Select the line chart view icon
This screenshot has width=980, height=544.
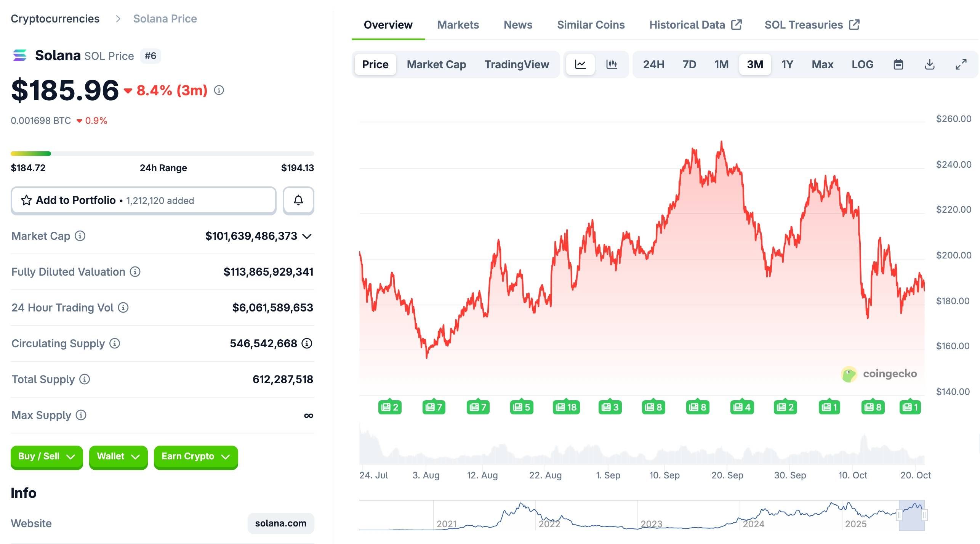point(580,64)
